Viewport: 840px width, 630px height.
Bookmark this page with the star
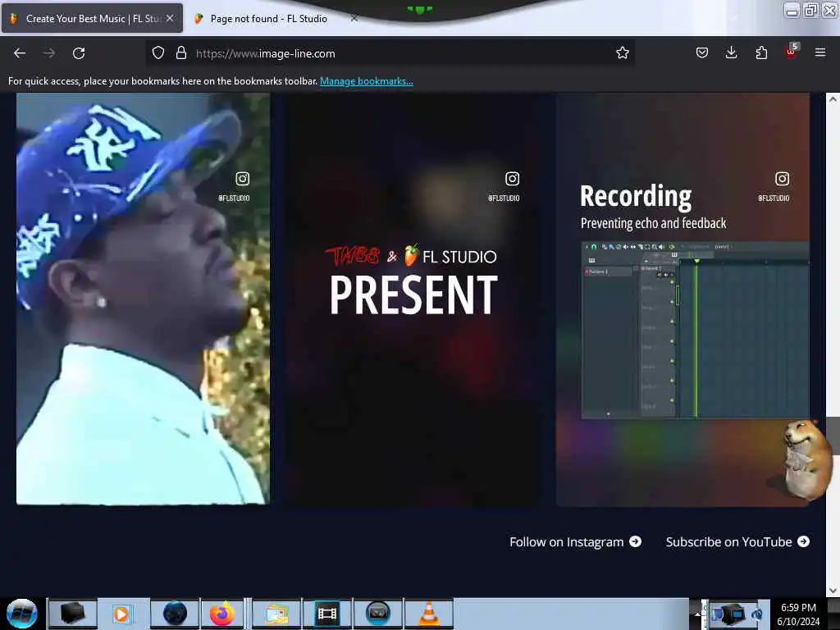(x=622, y=52)
